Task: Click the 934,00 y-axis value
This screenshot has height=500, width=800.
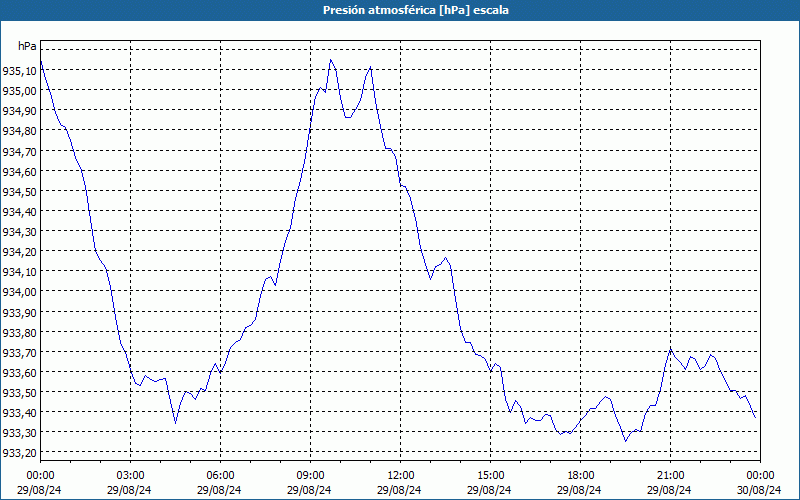Action: (19, 291)
